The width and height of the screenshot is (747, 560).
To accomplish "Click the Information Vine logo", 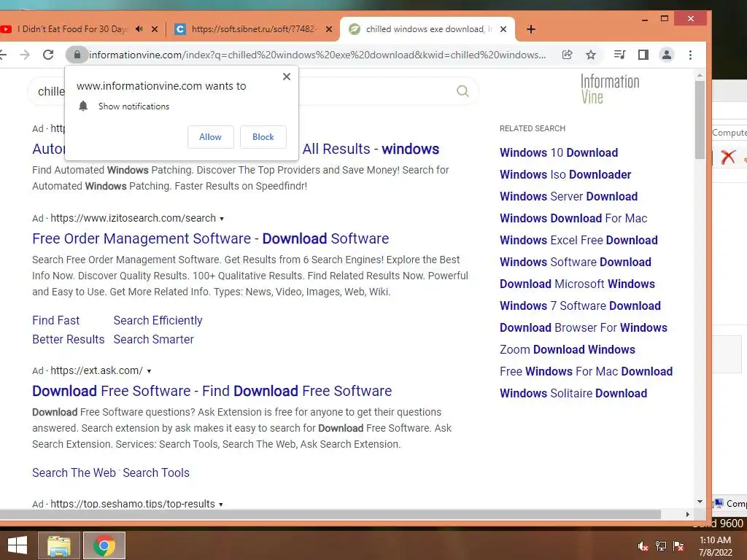I will [610, 89].
